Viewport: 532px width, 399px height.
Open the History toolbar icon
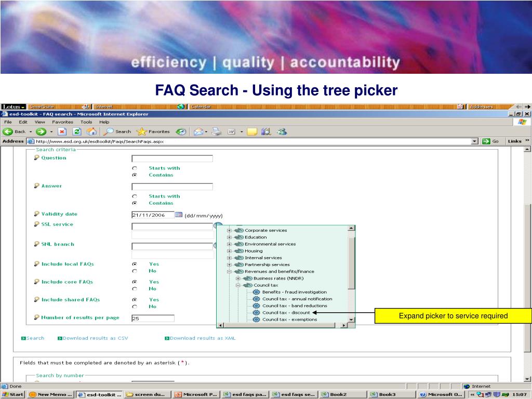[181, 131]
